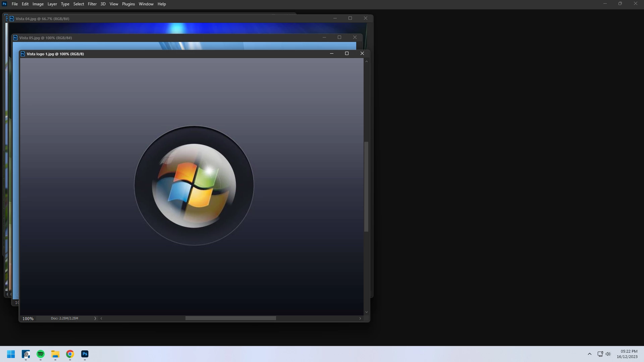644x362 pixels.
Task: Click the vertical scrollbar down arrow
Action: (366, 312)
